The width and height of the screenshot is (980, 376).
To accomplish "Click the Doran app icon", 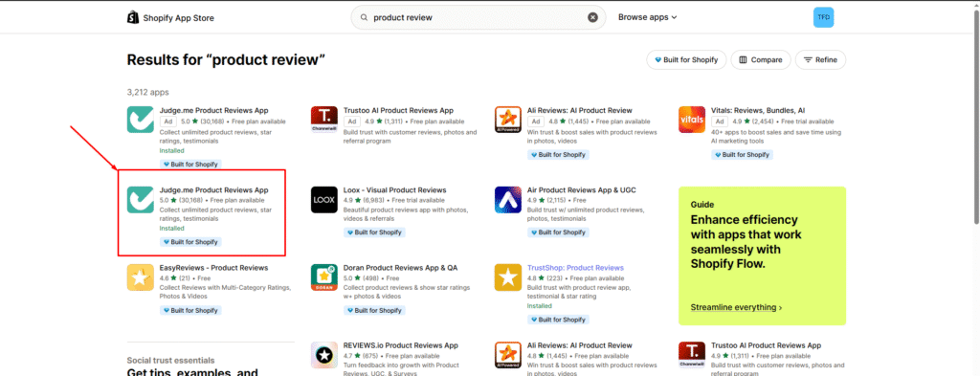I will [x=324, y=277].
